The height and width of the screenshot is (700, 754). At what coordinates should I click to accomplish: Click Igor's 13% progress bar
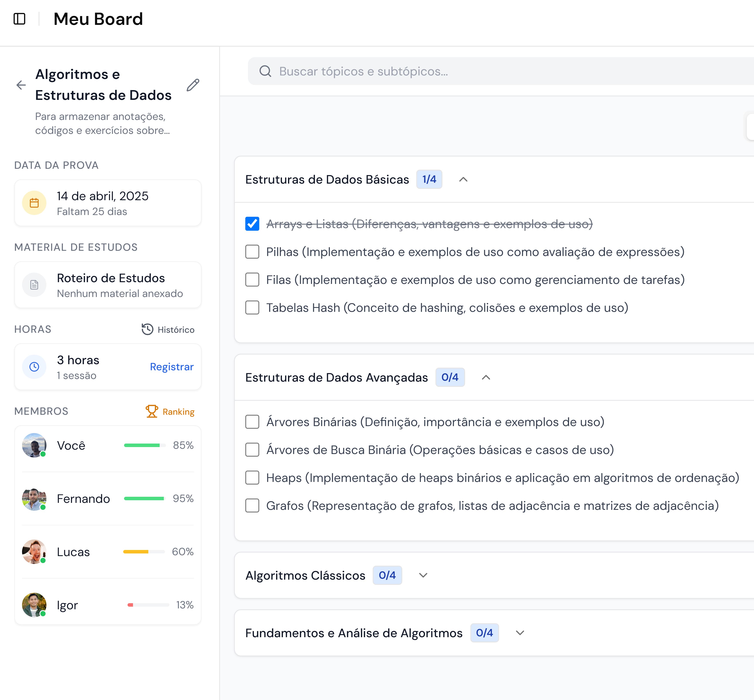coord(148,605)
